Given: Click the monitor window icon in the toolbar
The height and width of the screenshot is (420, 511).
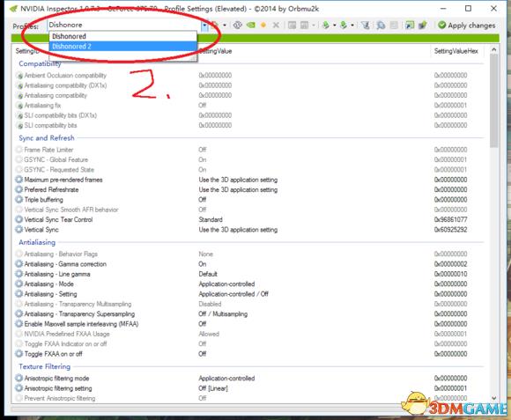Looking at the screenshot, I should pos(410,25).
